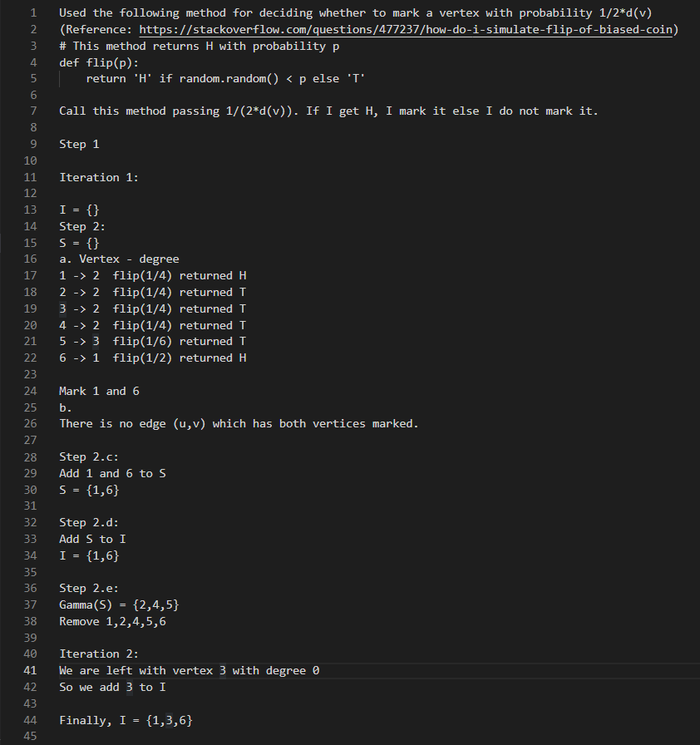The height and width of the screenshot is (745, 700).
Task: Click line number 44 in the gutter
Action: (x=30, y=720)
